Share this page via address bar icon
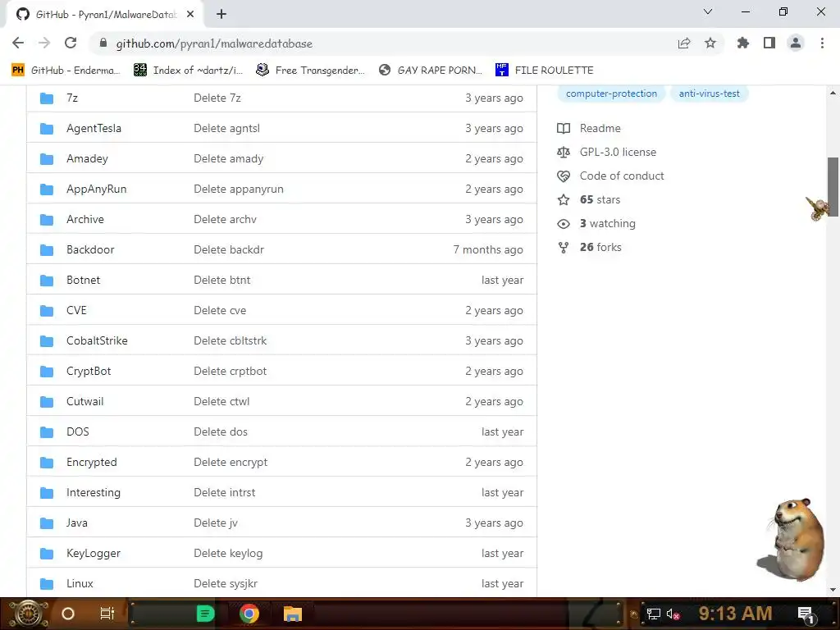This screenshot has height=630, width=840. [683, 43]
